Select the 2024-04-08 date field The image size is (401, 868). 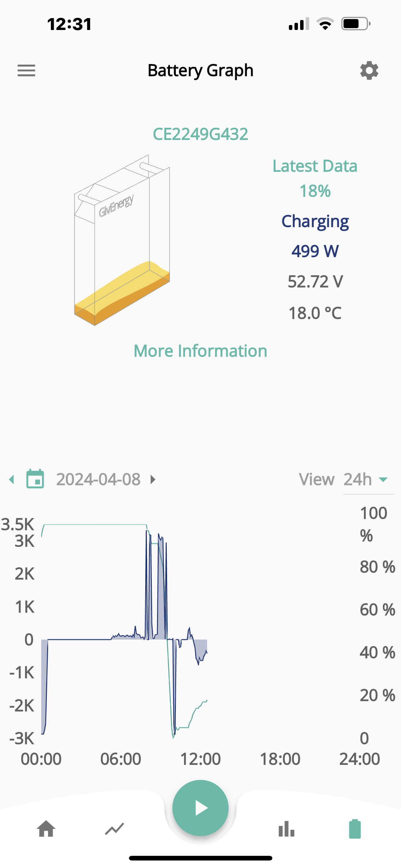[x=98, y=479]
